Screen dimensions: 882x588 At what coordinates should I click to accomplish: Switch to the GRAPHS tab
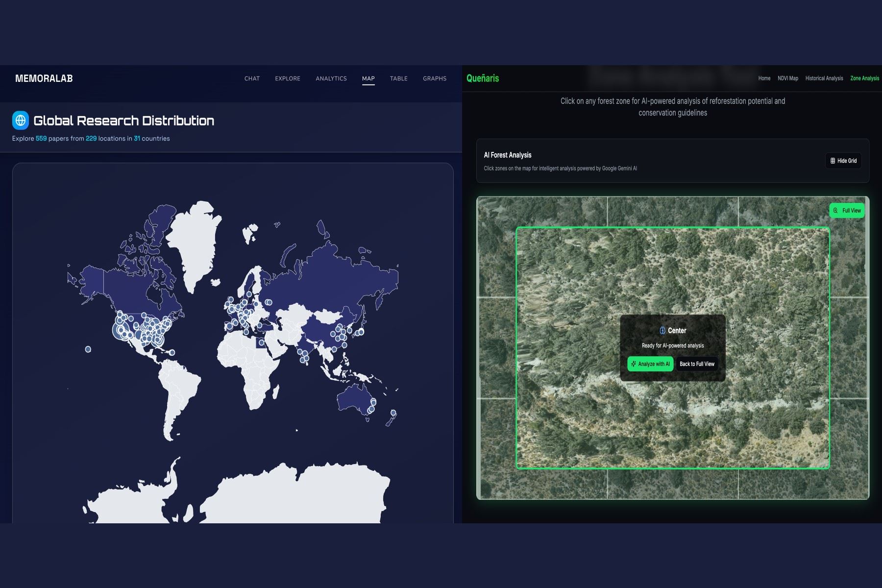(435, 78)
